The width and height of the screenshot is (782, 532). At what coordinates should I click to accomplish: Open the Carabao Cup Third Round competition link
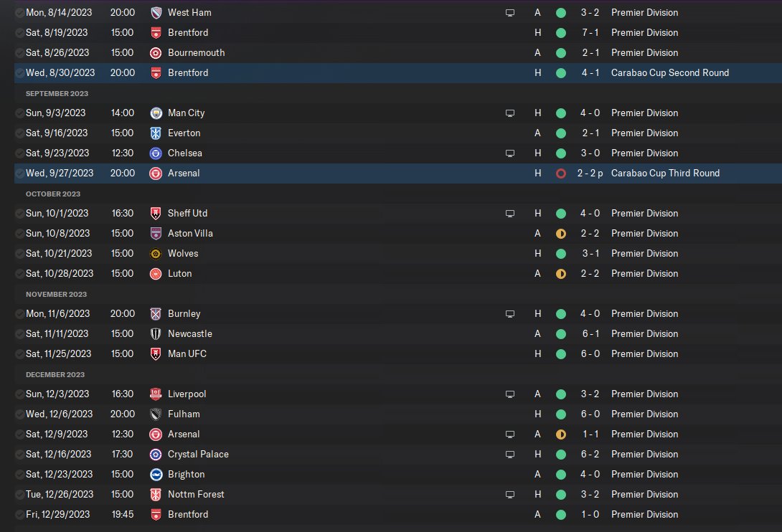click(x=665, y=173)
